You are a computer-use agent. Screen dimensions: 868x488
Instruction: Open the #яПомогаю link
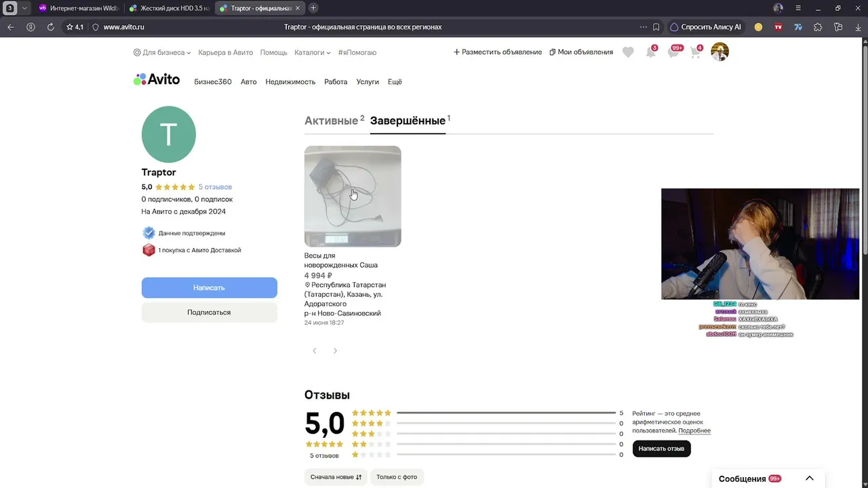(357, 52)
